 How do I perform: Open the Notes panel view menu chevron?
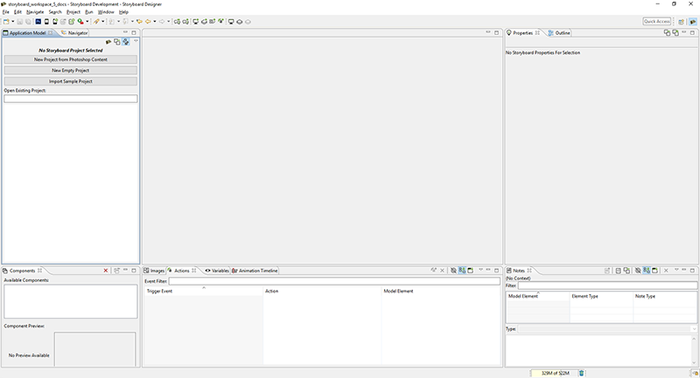point(676,270)
